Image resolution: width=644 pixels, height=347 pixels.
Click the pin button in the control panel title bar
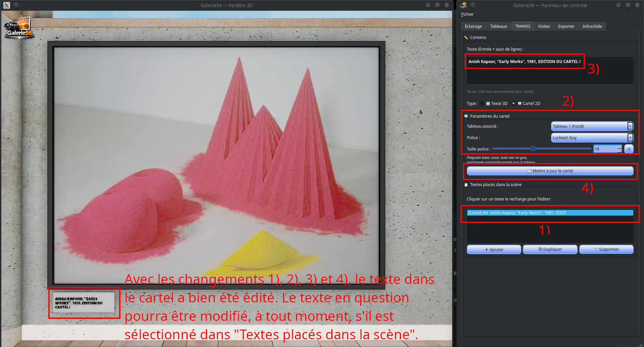[x=473, y=5]
